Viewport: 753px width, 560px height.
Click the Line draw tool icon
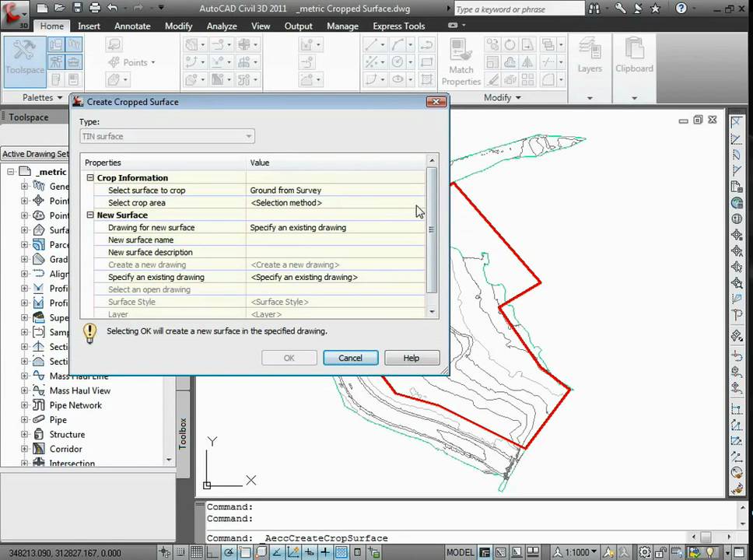pos(371,44)
